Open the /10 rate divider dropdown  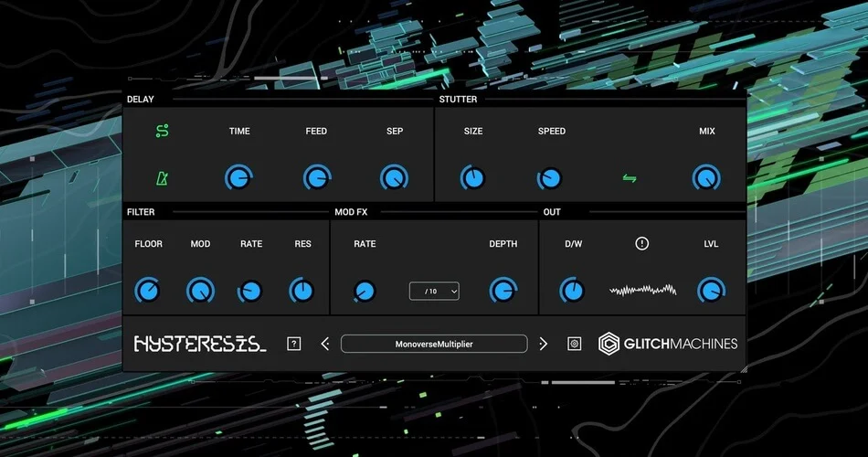pos(434,291)
